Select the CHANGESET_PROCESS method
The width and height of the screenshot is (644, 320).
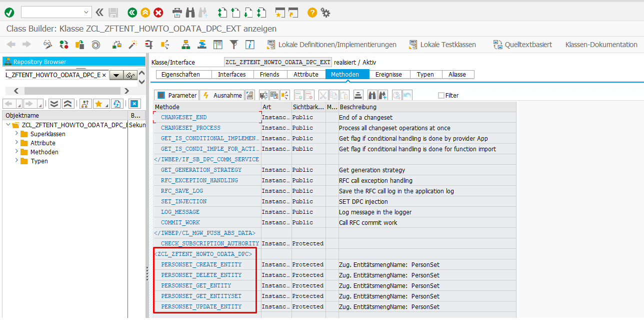(190, 128)
